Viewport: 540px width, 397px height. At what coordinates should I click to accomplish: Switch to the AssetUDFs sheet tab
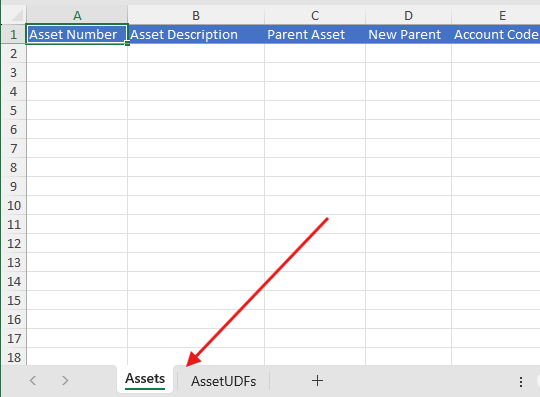pyautogui.click(x=224, y=381)
